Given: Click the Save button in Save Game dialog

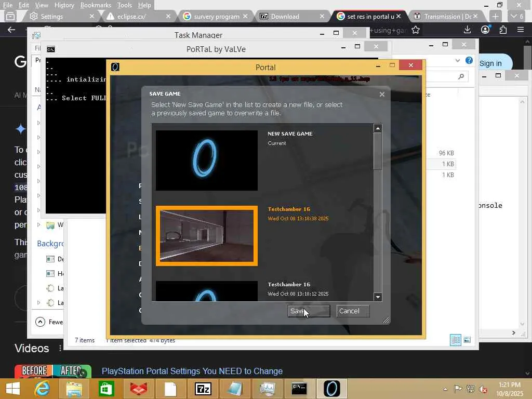Looking at the screenshot, I should click(309, 311).
